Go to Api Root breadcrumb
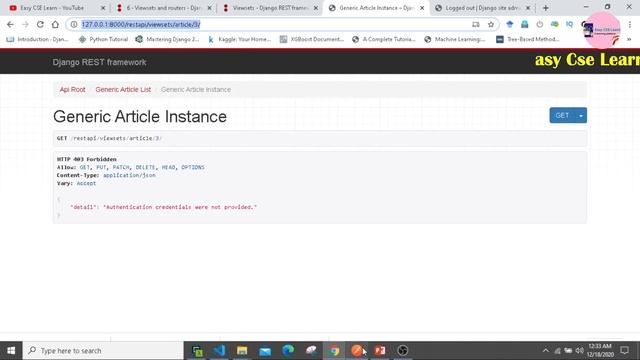Image resolution: width=640 pixels, height=360 pixels. pos(72,89)
